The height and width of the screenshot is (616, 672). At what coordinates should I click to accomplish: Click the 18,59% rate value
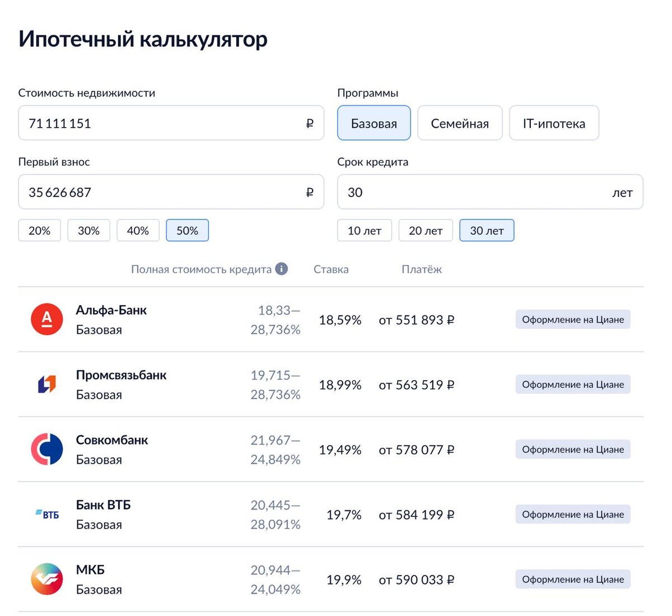tap(340, 320)
